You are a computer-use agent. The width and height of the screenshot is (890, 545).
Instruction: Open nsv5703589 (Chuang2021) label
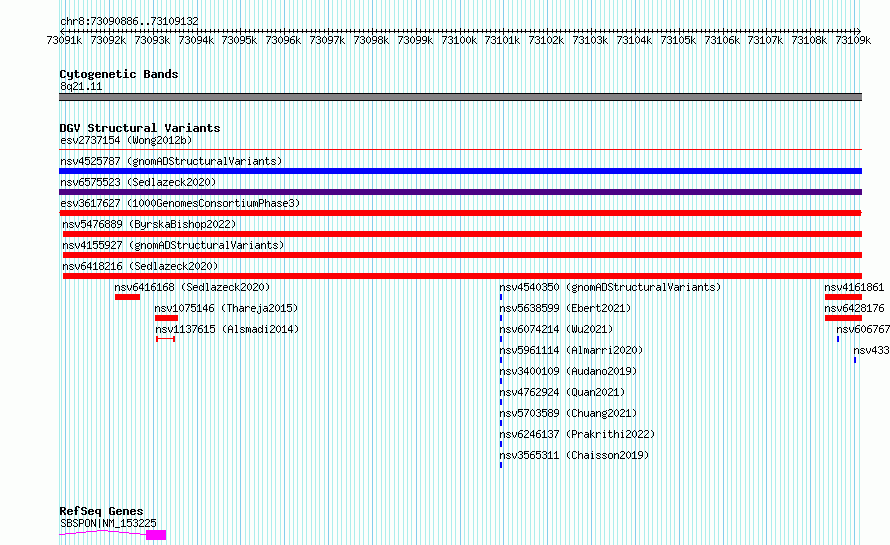coord(568,413)
